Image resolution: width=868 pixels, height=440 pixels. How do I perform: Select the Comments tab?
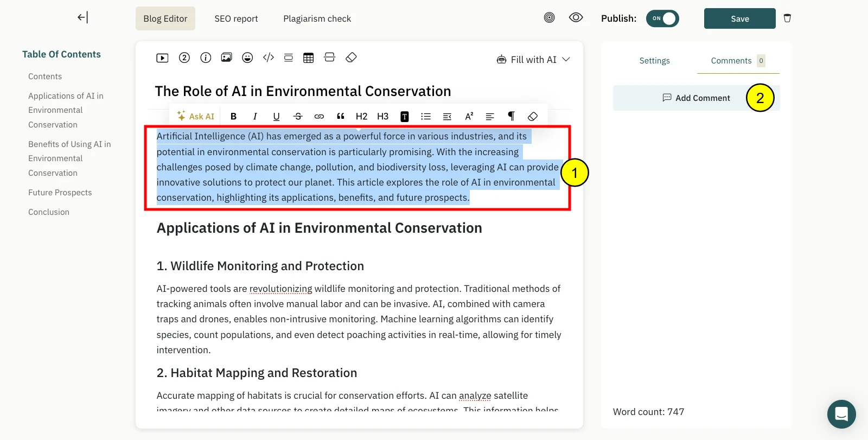738,61
